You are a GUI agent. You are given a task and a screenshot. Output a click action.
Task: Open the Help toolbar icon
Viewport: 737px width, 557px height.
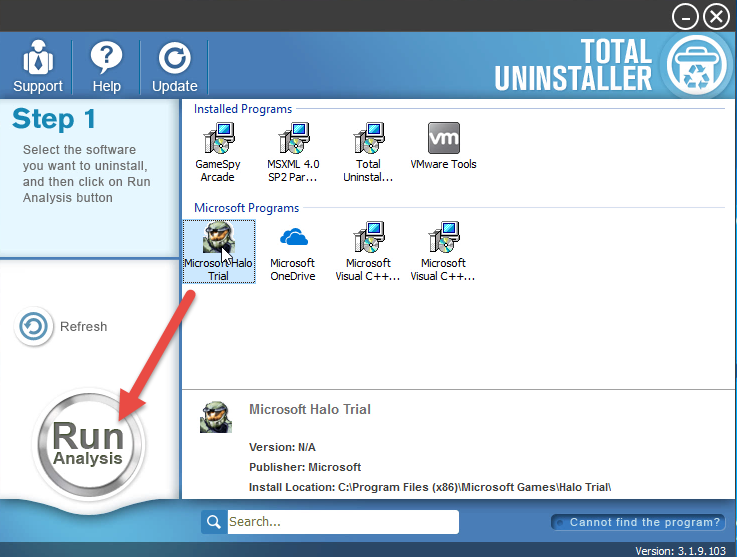pyautogui.click(x=106, y=66)
